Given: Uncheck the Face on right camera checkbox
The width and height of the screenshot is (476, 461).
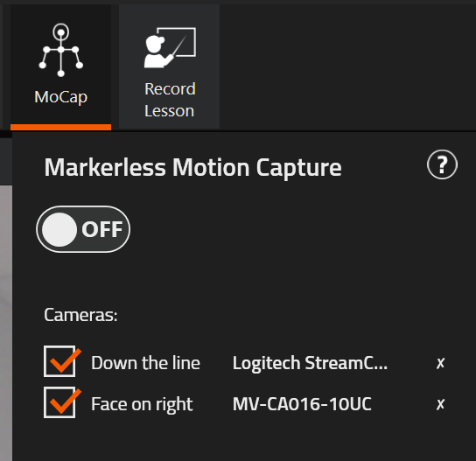Looking at the screenshot, I should click(x=59, y=402).
